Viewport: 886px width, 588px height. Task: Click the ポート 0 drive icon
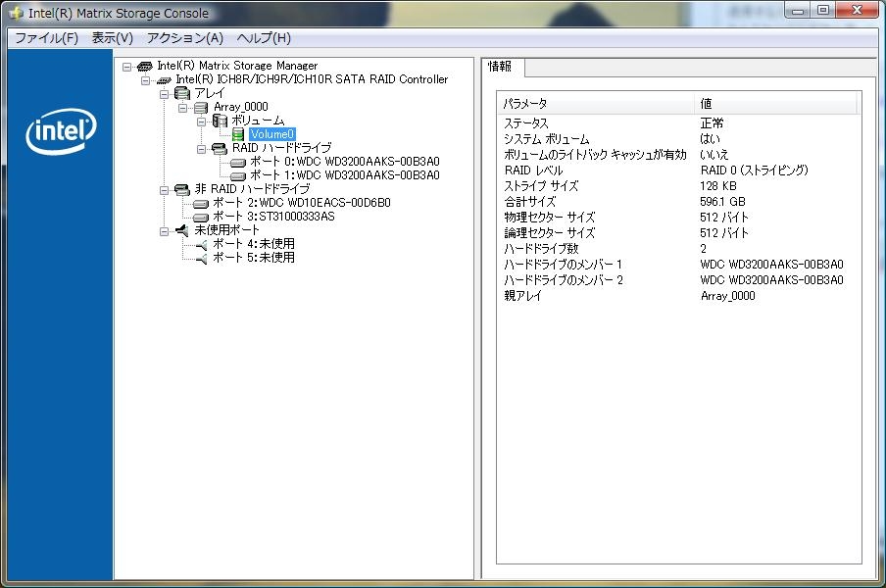pyautogui.click(x=238, y=163)
